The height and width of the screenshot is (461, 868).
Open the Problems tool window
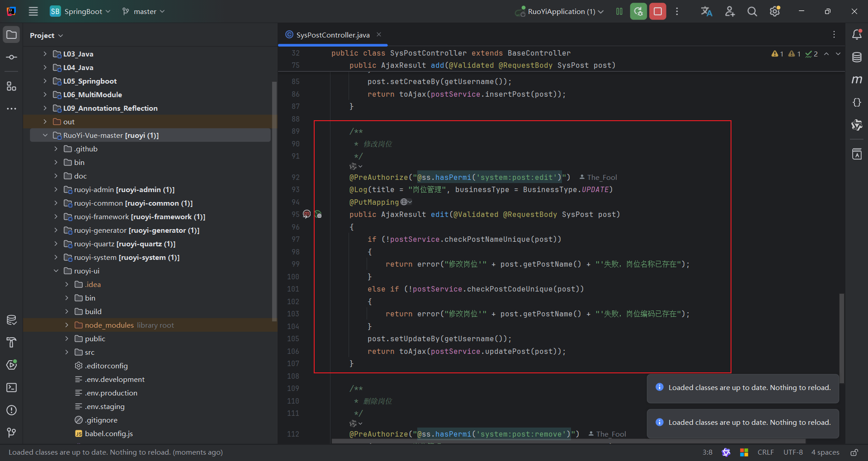tap(12, 410)
